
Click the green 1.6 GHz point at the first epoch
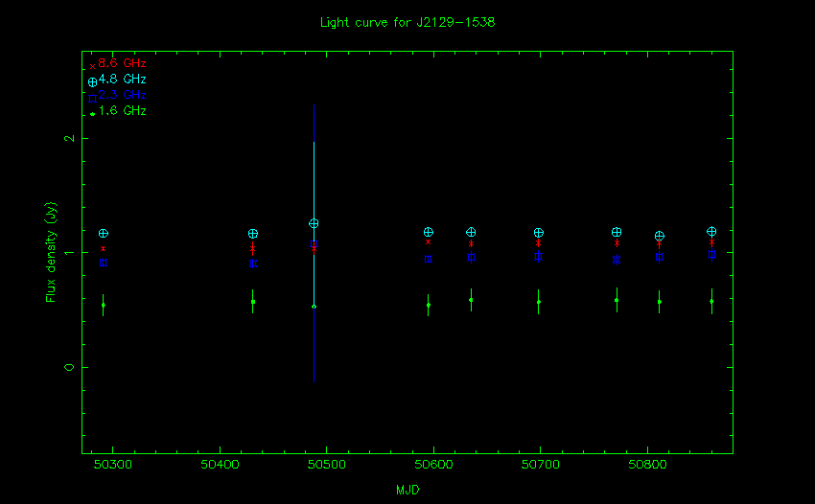click(x=104, y=305)
